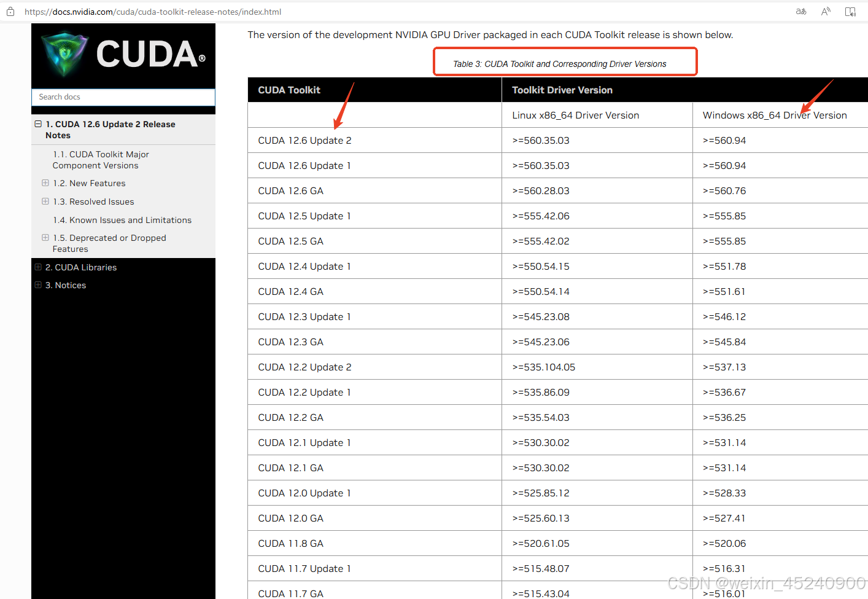Expand 3. Notices section

point(38,285)
